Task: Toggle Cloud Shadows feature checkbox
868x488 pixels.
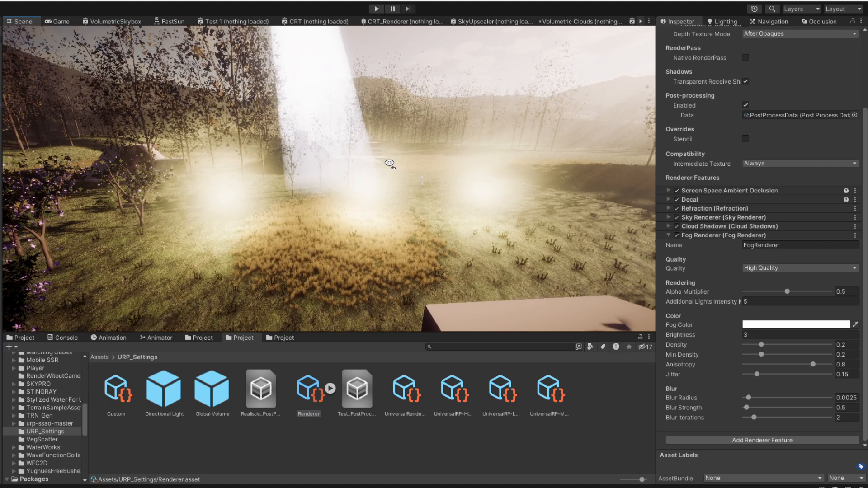Action: (677, 226)
